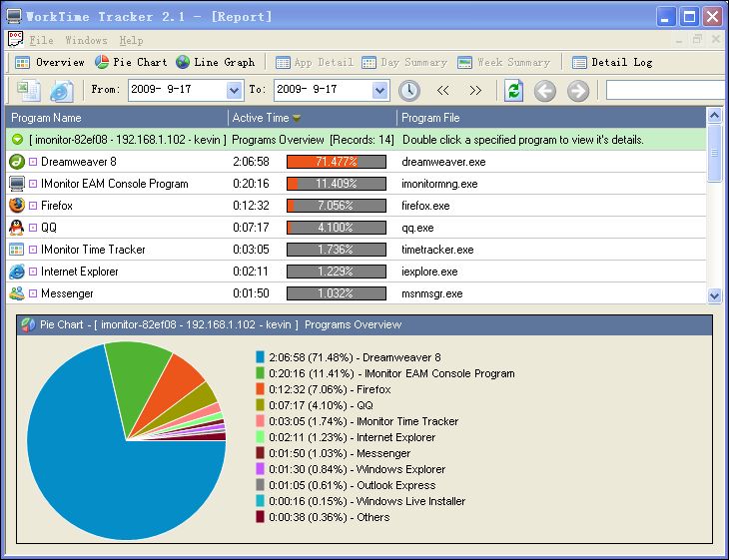Click the Firefox 7.056% progress bar
Image resolution: width=729 pixels, height=560 pixels.
point(337,206)
